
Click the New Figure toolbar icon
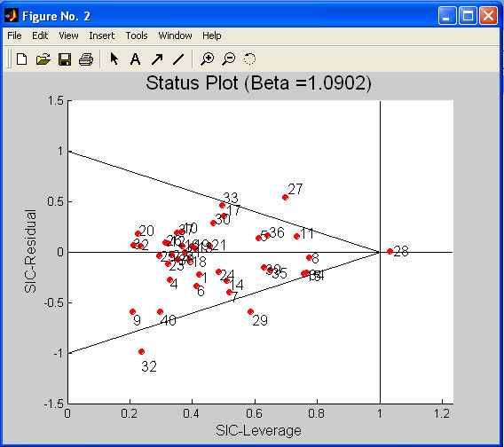coord(21,59)
